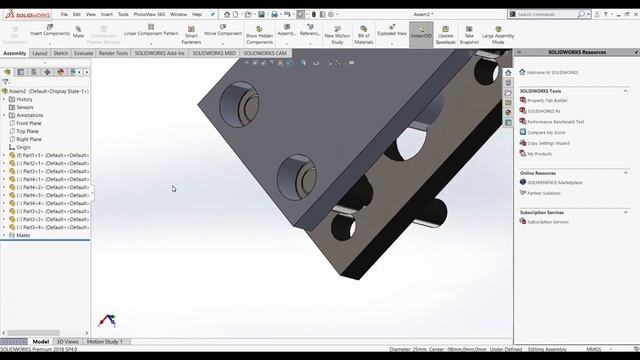This screenshot has height=360, width=640.
Task: Run Performance Benchmark Test
Action: click(556, 122)
